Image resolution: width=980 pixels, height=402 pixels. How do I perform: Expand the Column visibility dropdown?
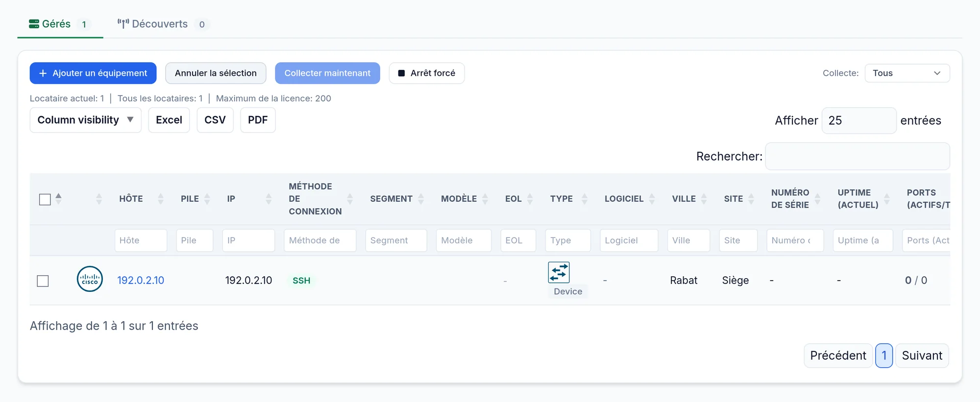coord(86,120)
